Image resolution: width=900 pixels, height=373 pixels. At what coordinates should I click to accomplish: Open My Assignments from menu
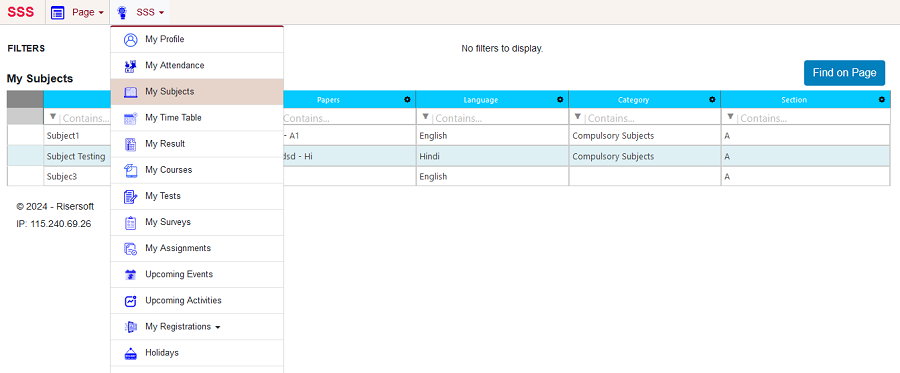(197, 248)
